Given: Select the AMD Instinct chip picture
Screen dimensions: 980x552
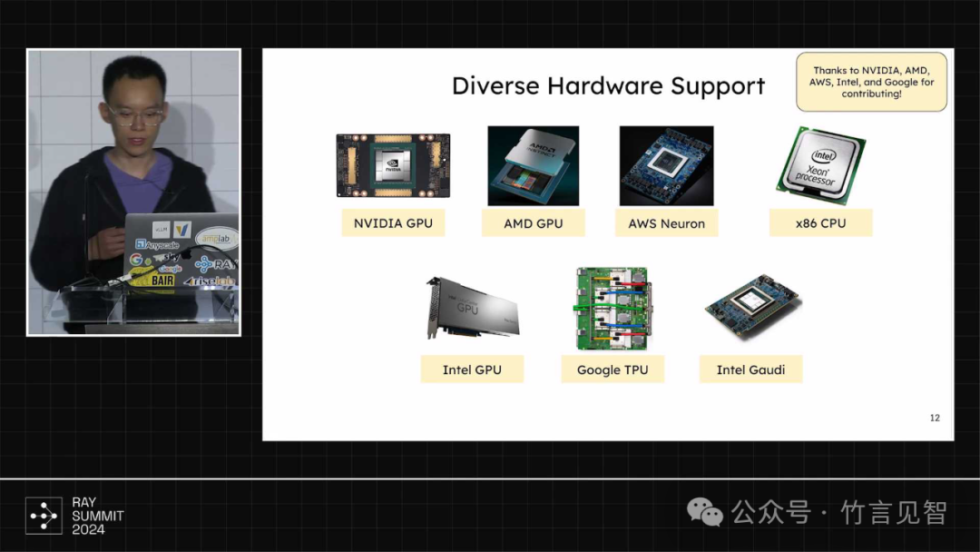Looking at the screenshot, I should click(534, 165).
